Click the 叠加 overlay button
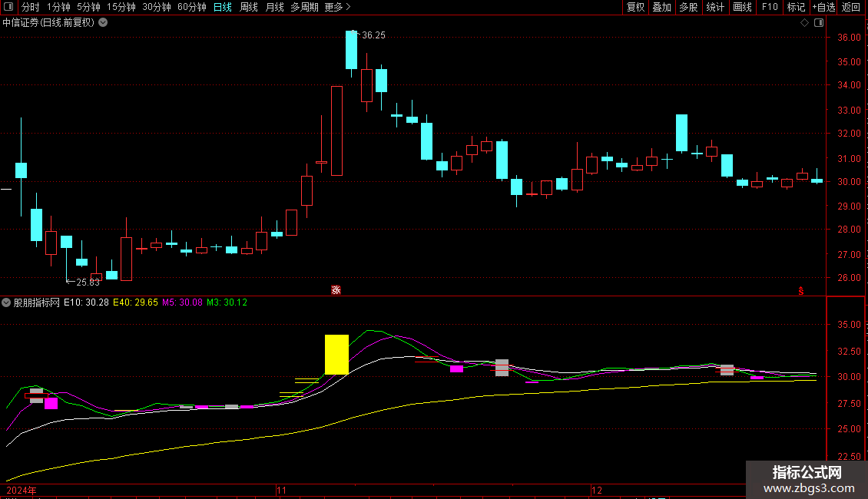The height and width of the screenshot is (499, 868). point(661,7)
